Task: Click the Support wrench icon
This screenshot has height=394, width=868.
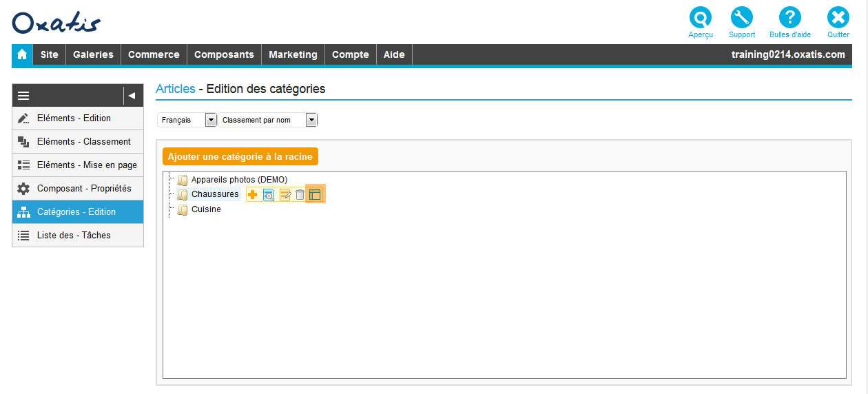Action: tap(742, 18)
